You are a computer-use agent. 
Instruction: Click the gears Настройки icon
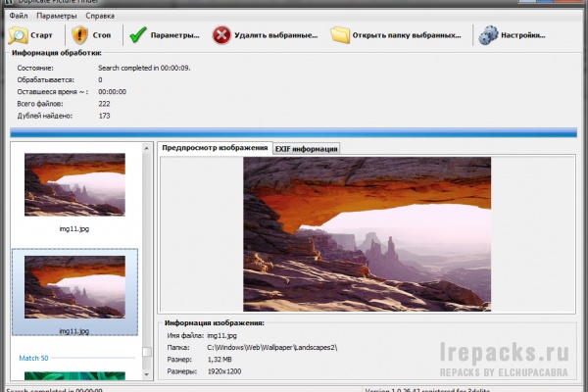pyautogui.click(x=488, y=35)
